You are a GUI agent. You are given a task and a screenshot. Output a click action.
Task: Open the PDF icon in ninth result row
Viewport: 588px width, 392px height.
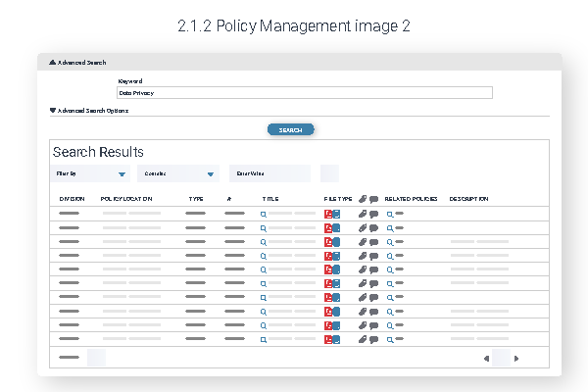pos(328,325)
